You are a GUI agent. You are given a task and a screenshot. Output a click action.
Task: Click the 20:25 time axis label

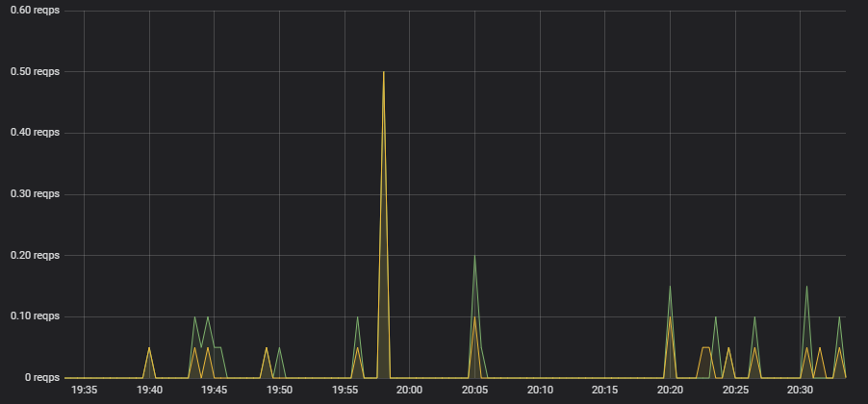coord(736,391)
